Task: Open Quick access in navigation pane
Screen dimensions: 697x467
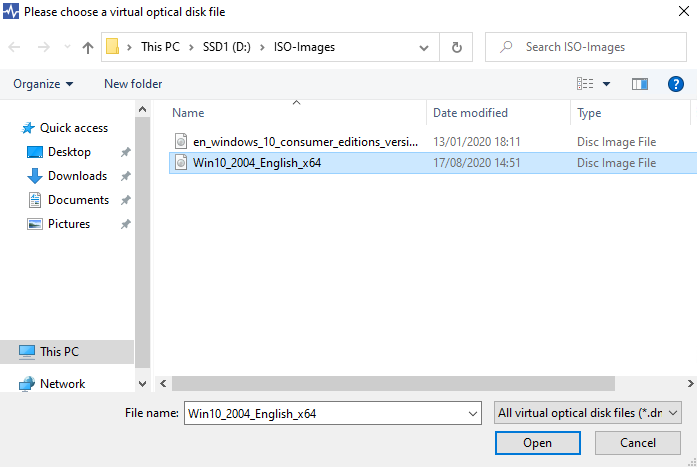Action: coord(64,128)
